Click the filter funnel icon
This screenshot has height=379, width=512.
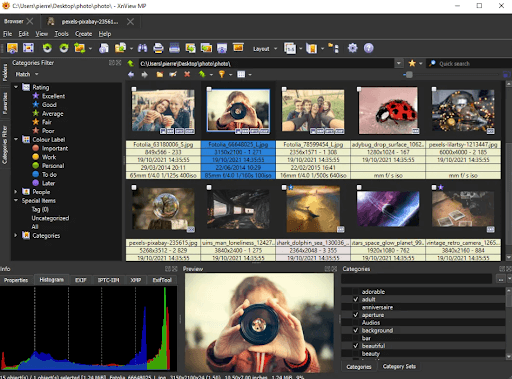[x=222, y=74]
